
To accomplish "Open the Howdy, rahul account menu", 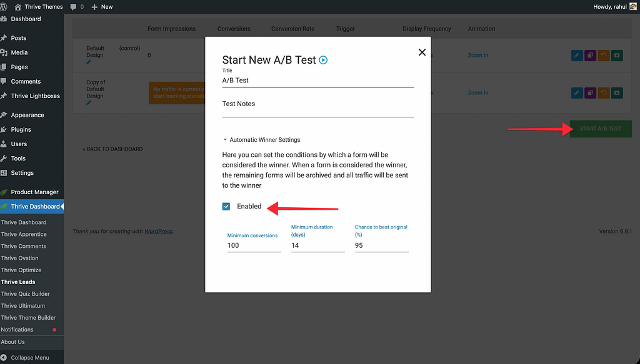I will point(609,6).
